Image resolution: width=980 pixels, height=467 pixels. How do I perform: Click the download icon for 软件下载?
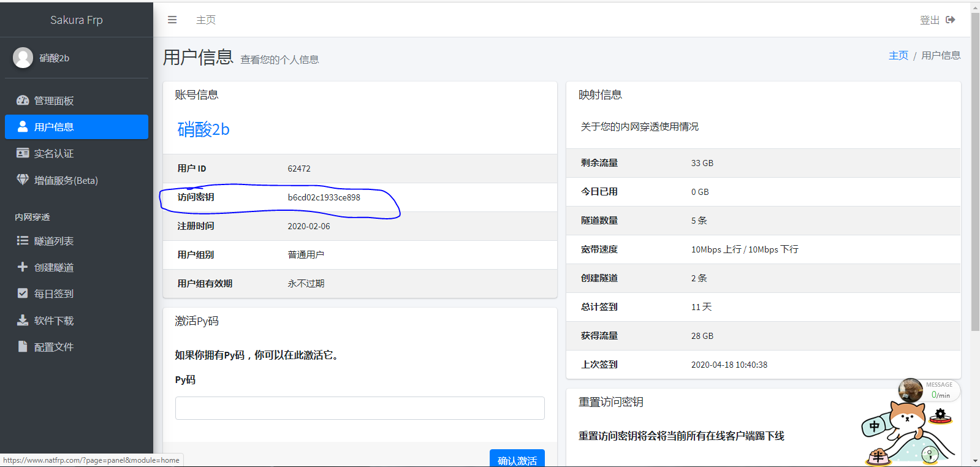[x=23, y=320]
